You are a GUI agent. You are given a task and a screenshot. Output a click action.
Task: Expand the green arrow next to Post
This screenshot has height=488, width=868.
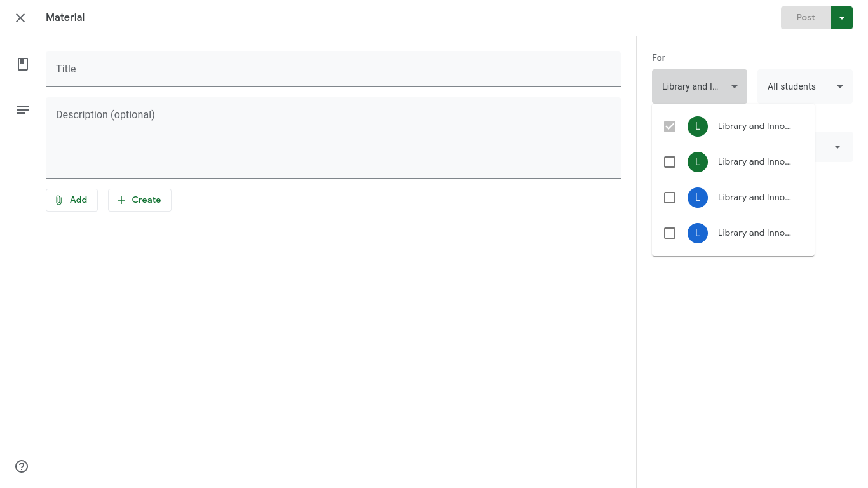coord(841,18)
